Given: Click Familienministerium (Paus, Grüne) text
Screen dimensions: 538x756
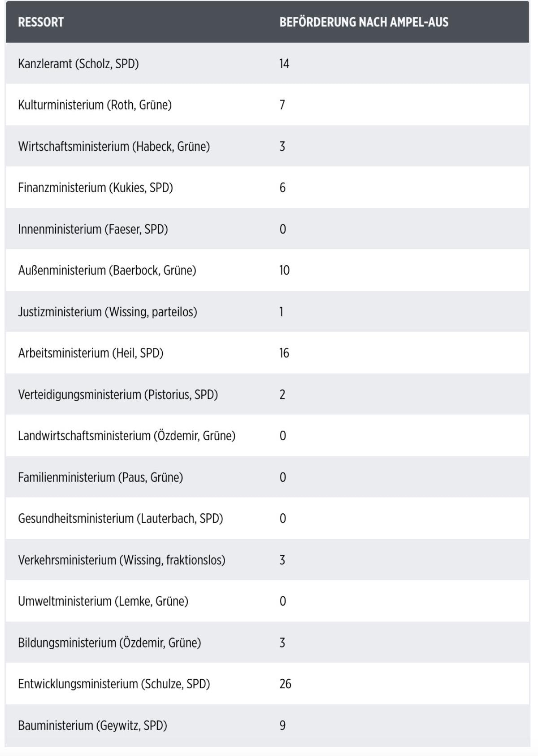Looking at the screenshot, I should pyautogui.click(x=100, y=477).
